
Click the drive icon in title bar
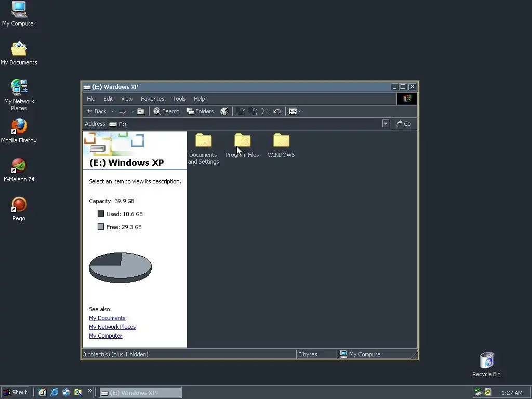[x=87, y=87]
